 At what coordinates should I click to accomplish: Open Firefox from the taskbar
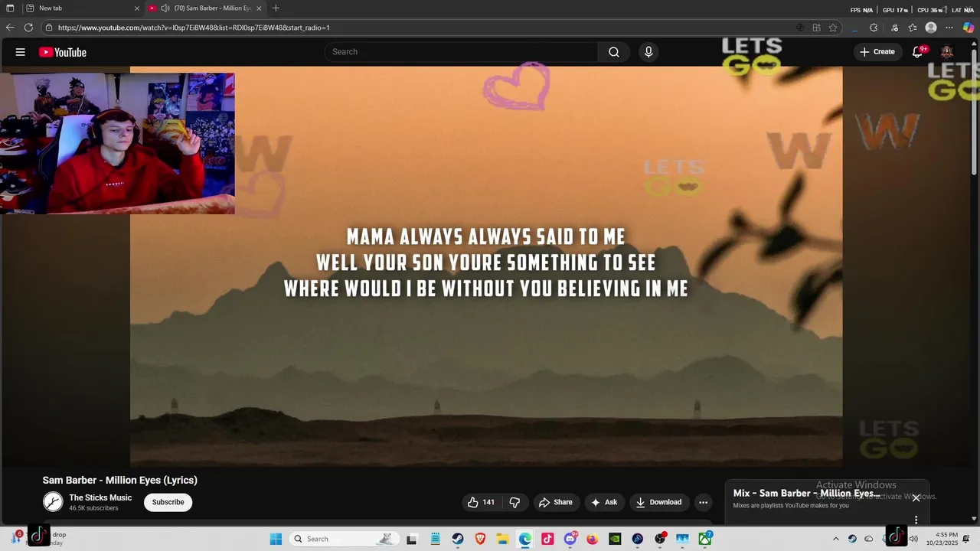pyautogui.click(x=593, y=539)
